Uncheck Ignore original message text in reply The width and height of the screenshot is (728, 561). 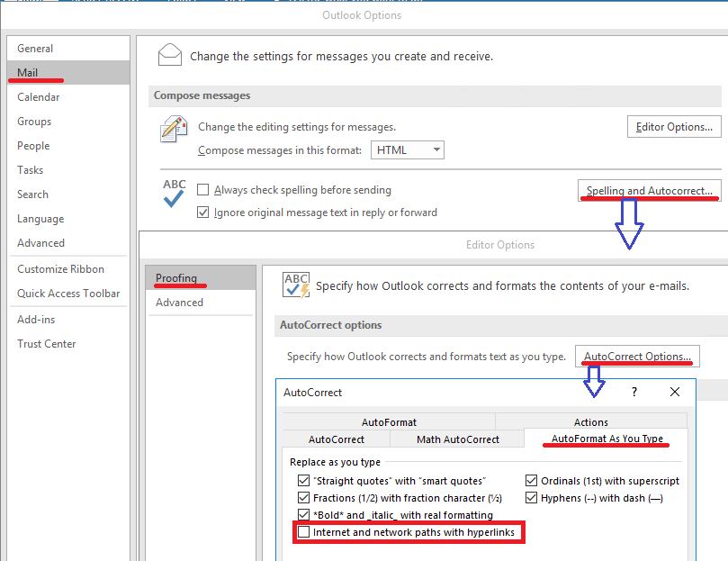[x=202, y=213]
